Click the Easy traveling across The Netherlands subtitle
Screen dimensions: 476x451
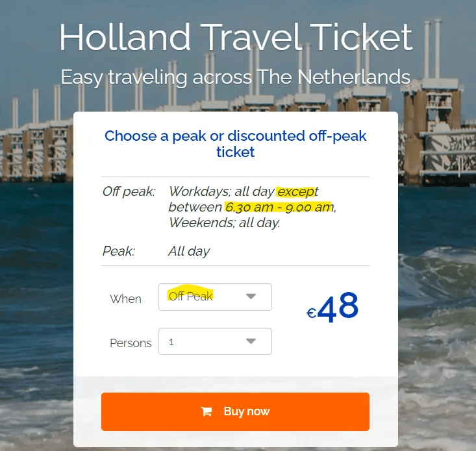tap(236, 77)
